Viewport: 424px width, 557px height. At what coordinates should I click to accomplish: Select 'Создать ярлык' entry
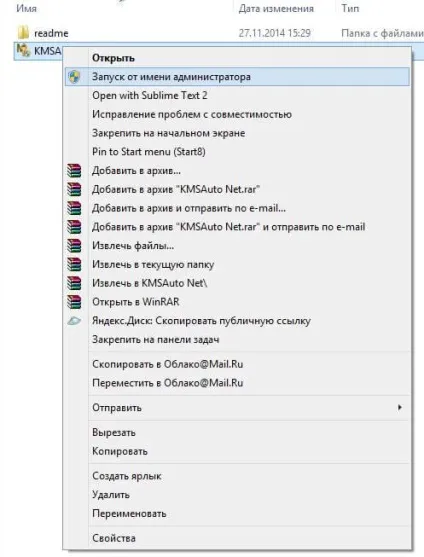[237, 476]
